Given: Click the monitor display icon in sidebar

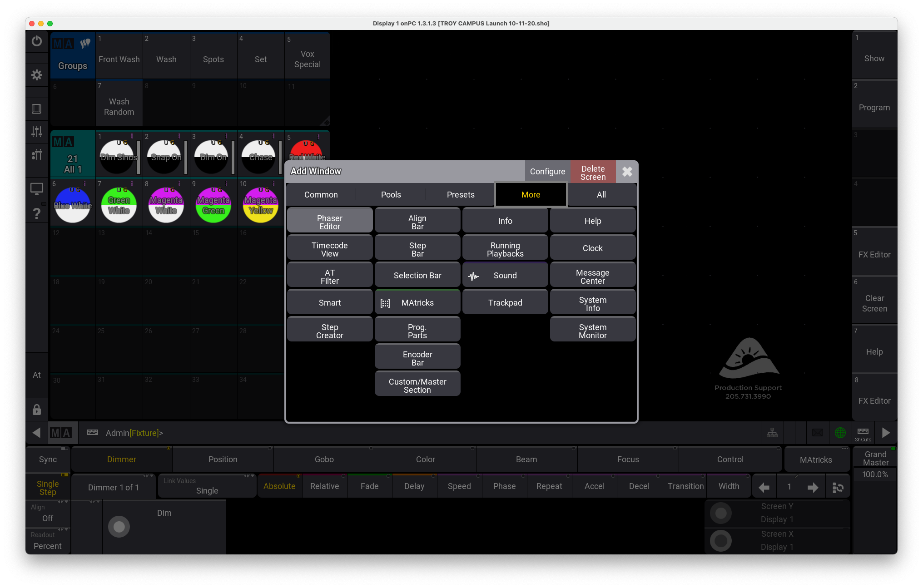Looking at the screenshot, I should coord(37,188).
